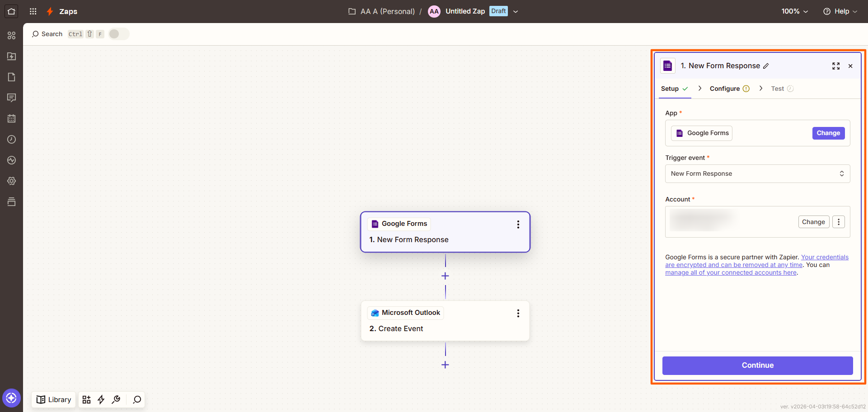Switch to the Configure tab

coord(730,89)
